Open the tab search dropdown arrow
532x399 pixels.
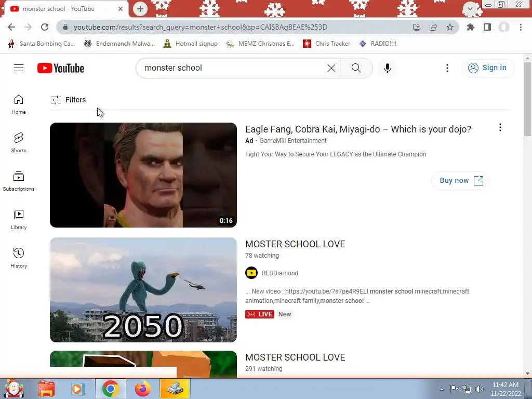[470, 8]
